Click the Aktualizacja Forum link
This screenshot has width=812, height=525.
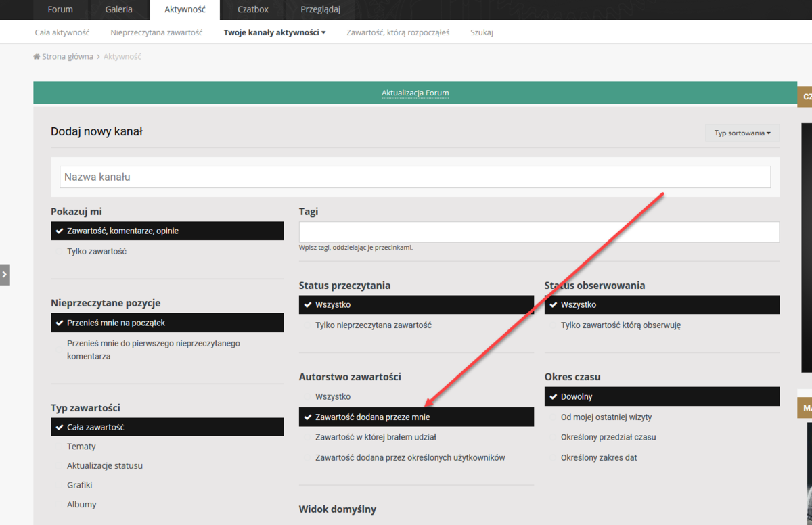pos(415,93)
